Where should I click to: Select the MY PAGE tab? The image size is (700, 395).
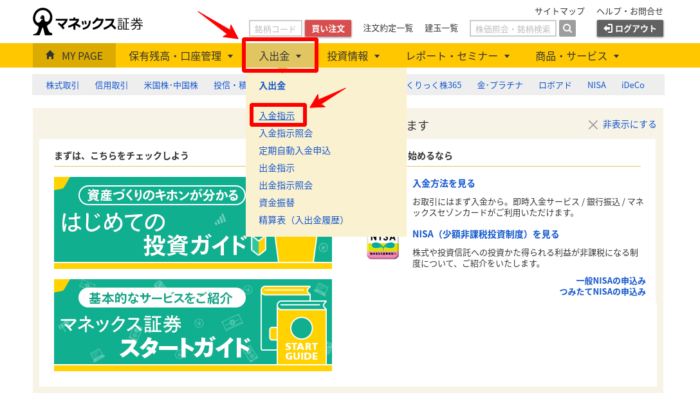[74, 56]
